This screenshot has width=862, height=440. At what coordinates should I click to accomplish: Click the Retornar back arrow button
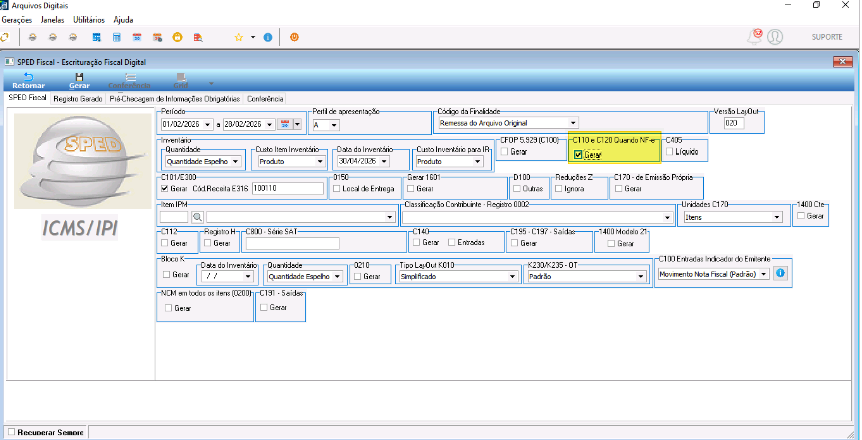click(29, 81)
